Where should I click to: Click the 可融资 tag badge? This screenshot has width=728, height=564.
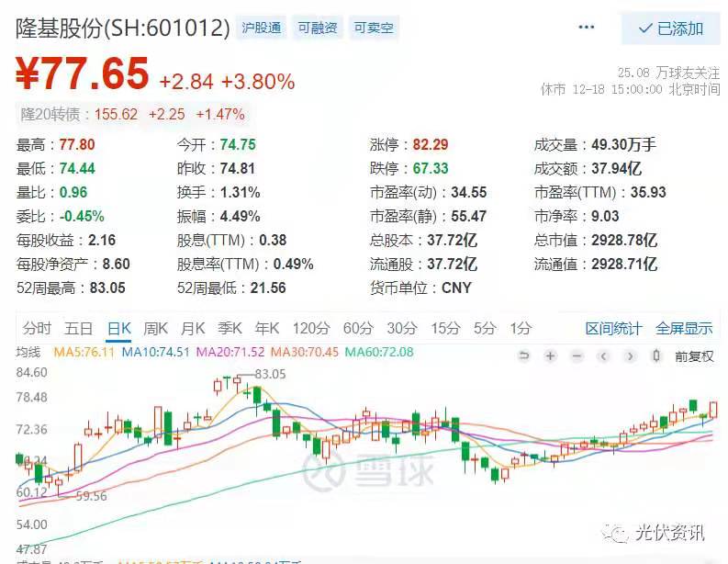point(317,28)
